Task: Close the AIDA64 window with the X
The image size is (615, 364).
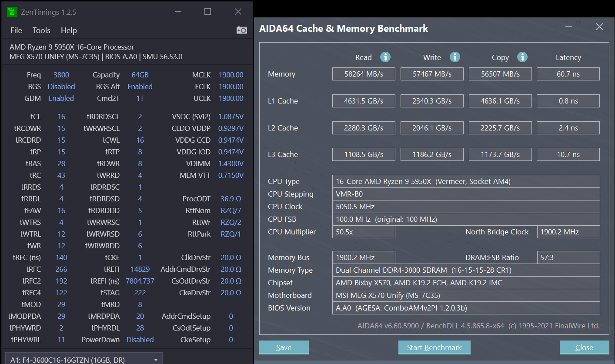Action: pyautogui.click(x=599, y=27)
